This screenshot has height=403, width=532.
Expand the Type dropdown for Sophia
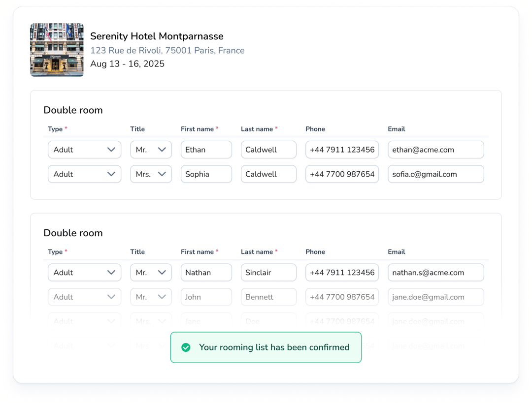(84, 174)
